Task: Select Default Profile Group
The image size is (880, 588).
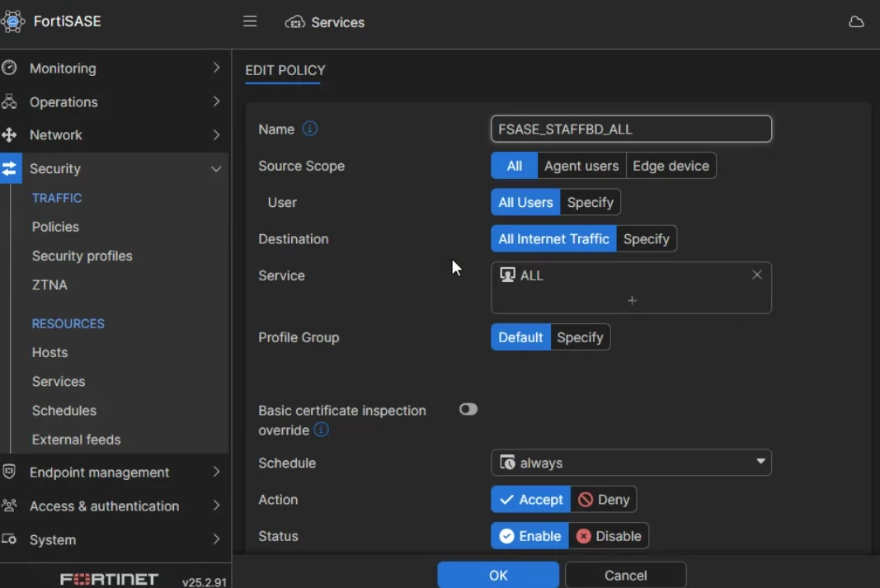Action: coord(520,337)
